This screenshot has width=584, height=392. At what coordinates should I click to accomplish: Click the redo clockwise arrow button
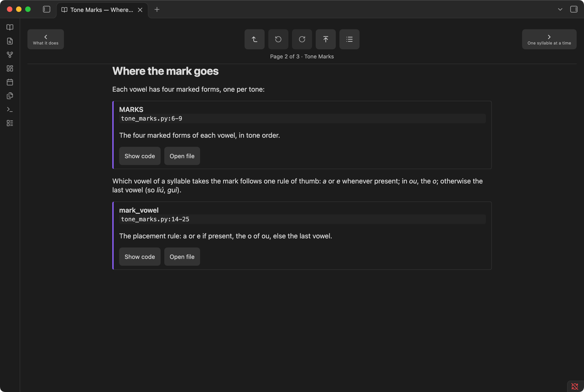coord(302,39)
